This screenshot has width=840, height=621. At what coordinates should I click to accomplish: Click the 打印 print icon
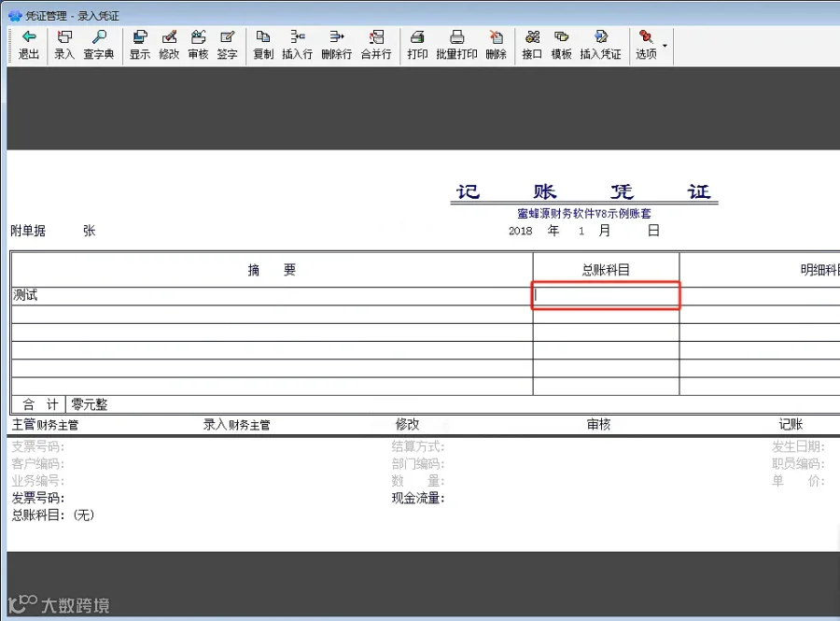[x=417, y=45]
